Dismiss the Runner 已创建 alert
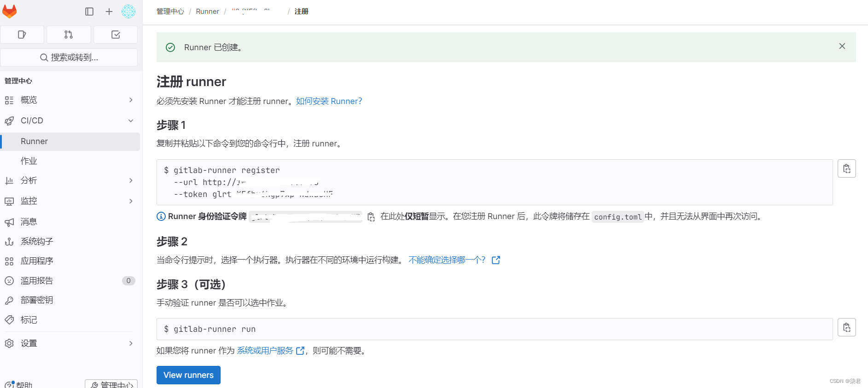 coord(842,46)
